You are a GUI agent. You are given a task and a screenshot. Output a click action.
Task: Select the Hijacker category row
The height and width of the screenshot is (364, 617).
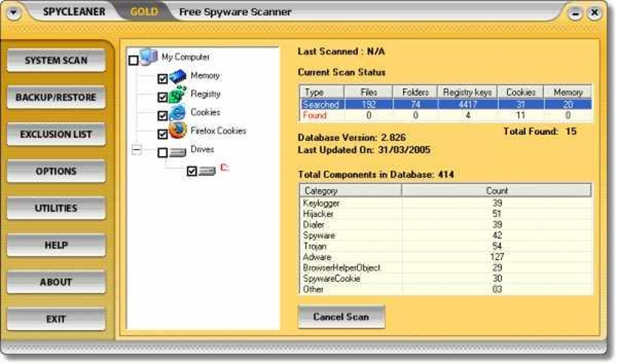click(446, 213)
